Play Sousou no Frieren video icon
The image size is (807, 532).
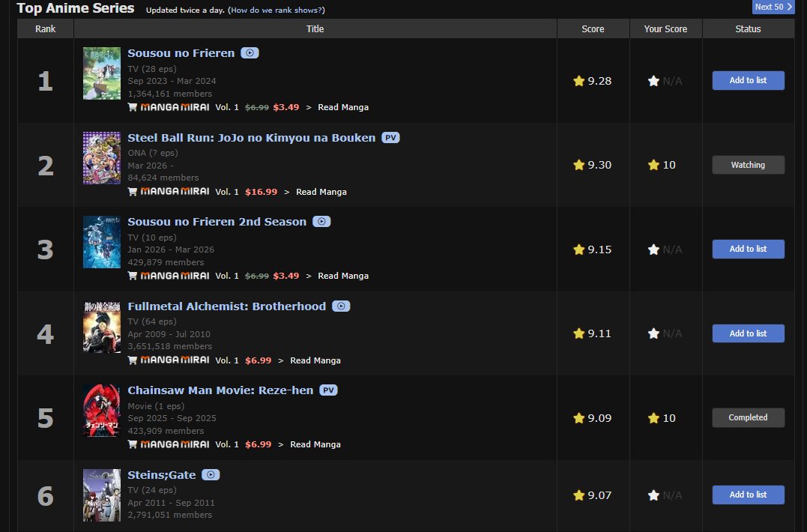click(x=250, y=53)
